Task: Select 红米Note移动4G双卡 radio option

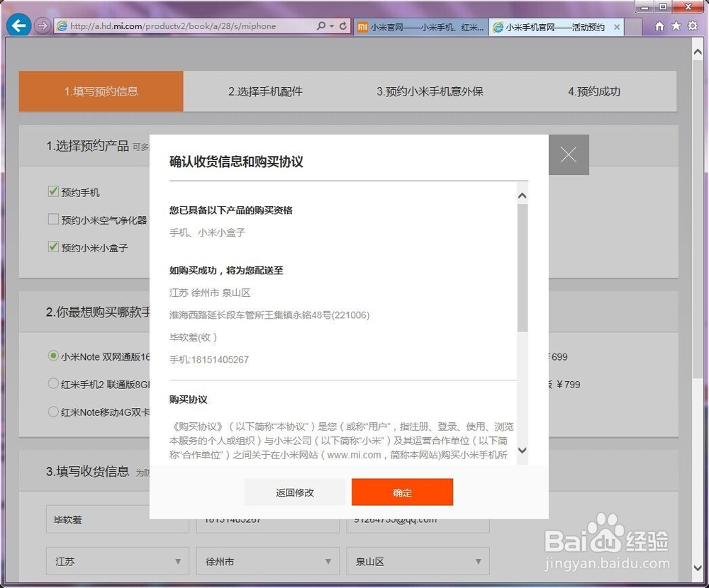Action: point(53,412)
